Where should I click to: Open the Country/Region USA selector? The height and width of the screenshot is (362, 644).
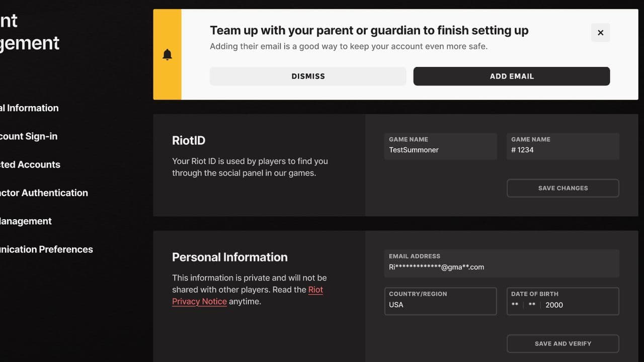440,301
